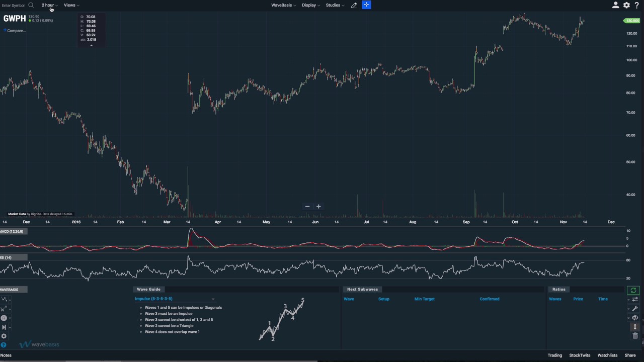Viewport: 644px width, 362px height.
Task: Open WaveBasis panel gear settings
Action: pos(4,336)
